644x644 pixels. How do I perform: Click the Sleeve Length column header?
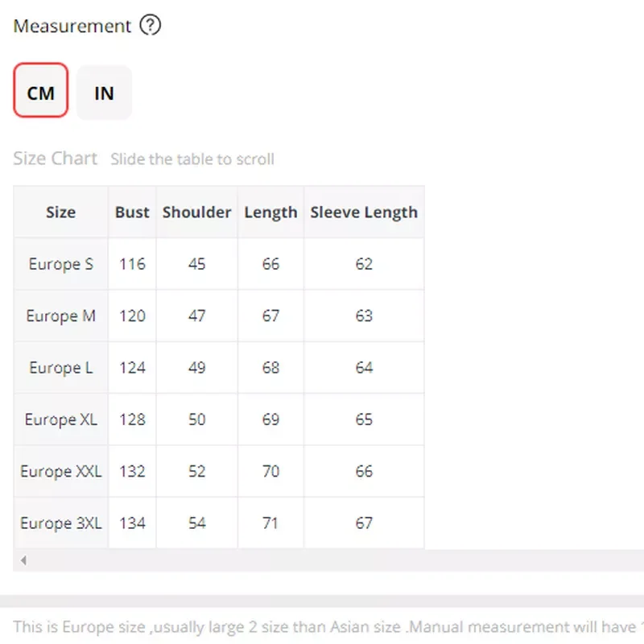point(364,213)
